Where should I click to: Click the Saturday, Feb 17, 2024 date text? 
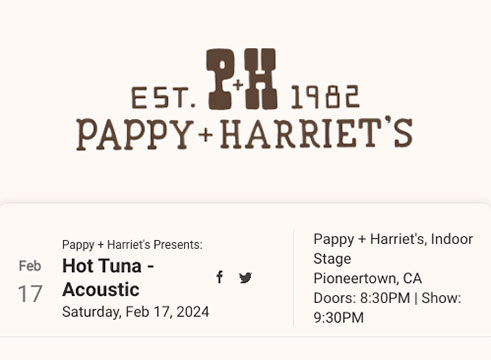click(135, 312)
